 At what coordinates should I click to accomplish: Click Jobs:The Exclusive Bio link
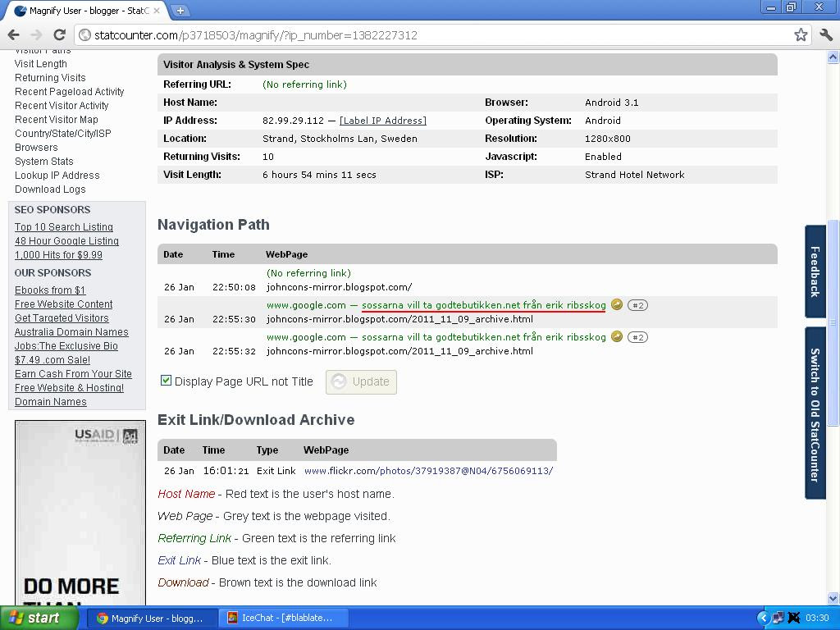click(66, 345)
